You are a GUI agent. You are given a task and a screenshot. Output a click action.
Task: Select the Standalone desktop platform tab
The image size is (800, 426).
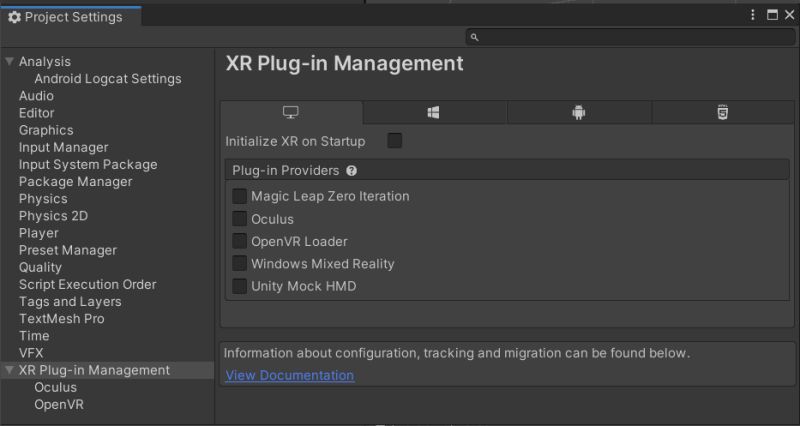(x=291, y=113)
